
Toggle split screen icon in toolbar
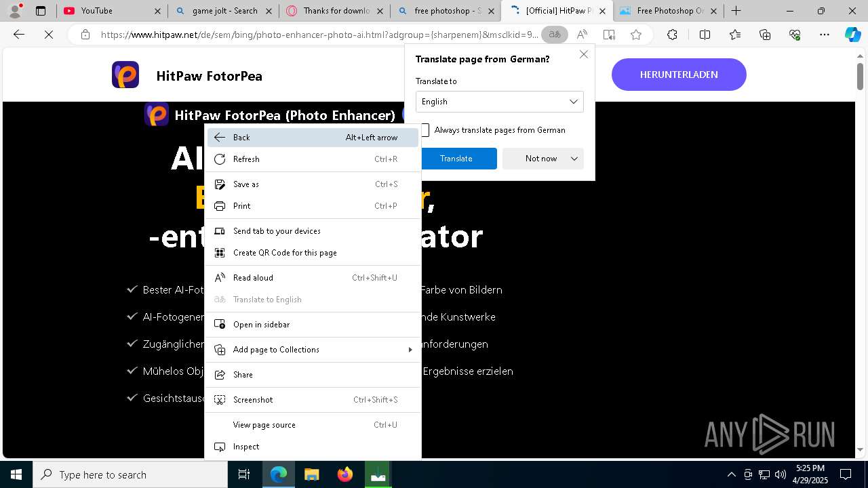click(x=705, y=35)
